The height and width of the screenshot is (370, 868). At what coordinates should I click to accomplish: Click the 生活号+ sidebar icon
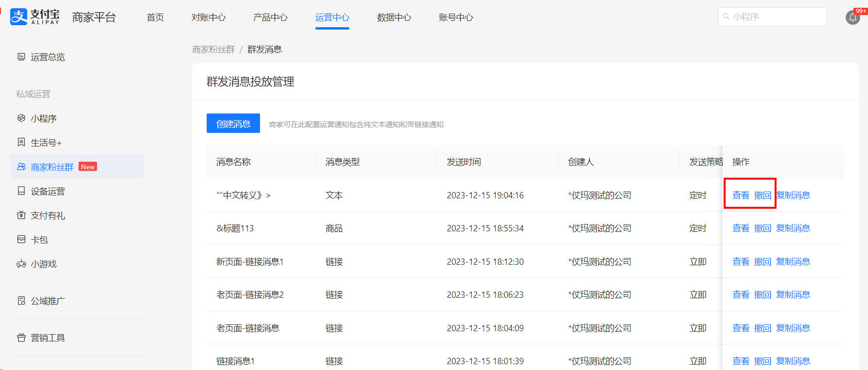pyautogui.click(x=21, y=143)
